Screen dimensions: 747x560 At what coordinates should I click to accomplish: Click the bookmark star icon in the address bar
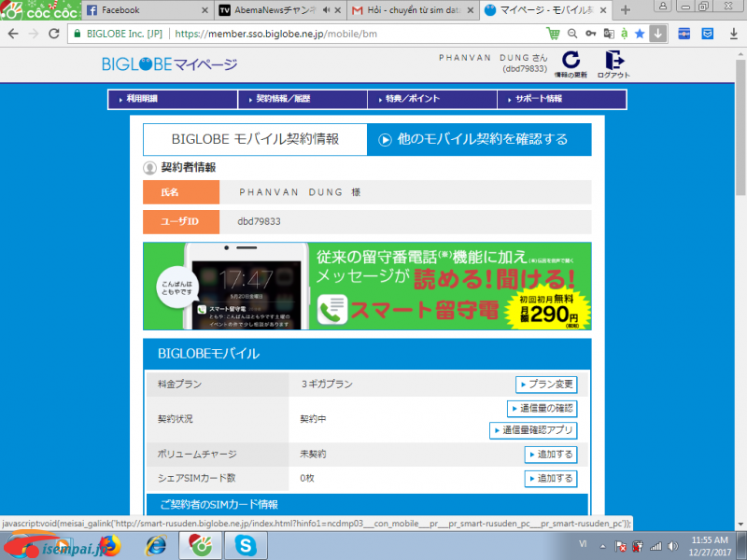640,33
